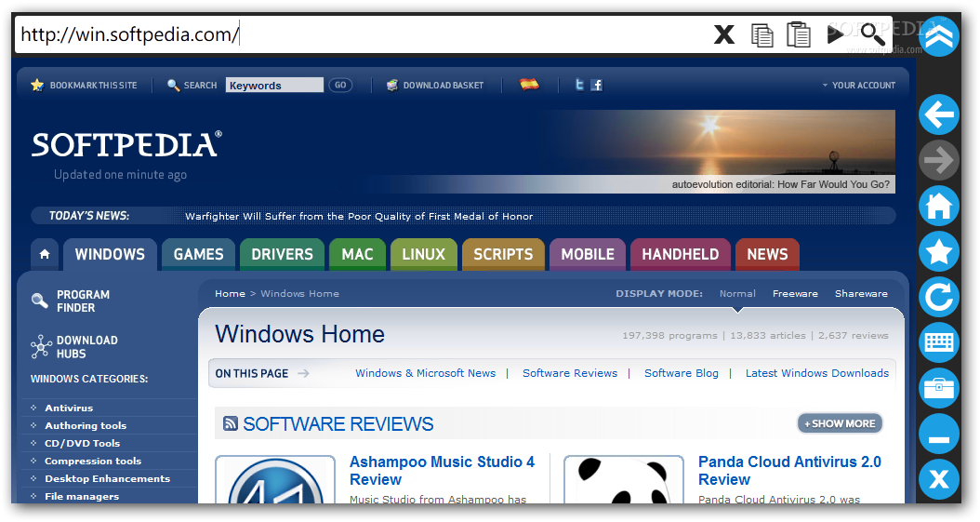Viewport: 980px width, 522px height.
Task: Select the Games tab
Action: point(198,254)
